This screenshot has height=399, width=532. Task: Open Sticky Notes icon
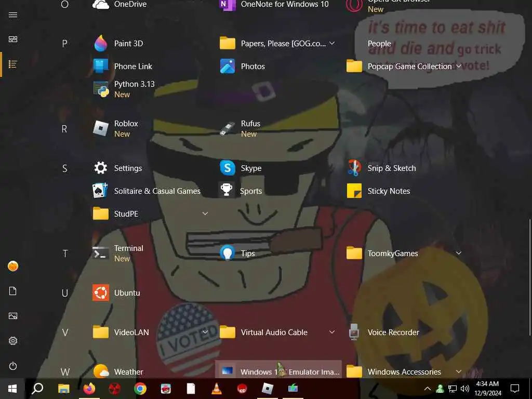[354, 191]
